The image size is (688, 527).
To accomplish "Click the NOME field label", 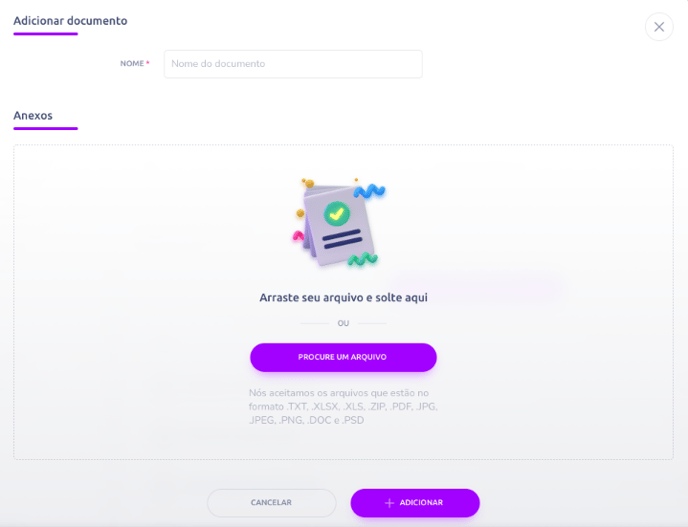I will [x=132, y=64].
